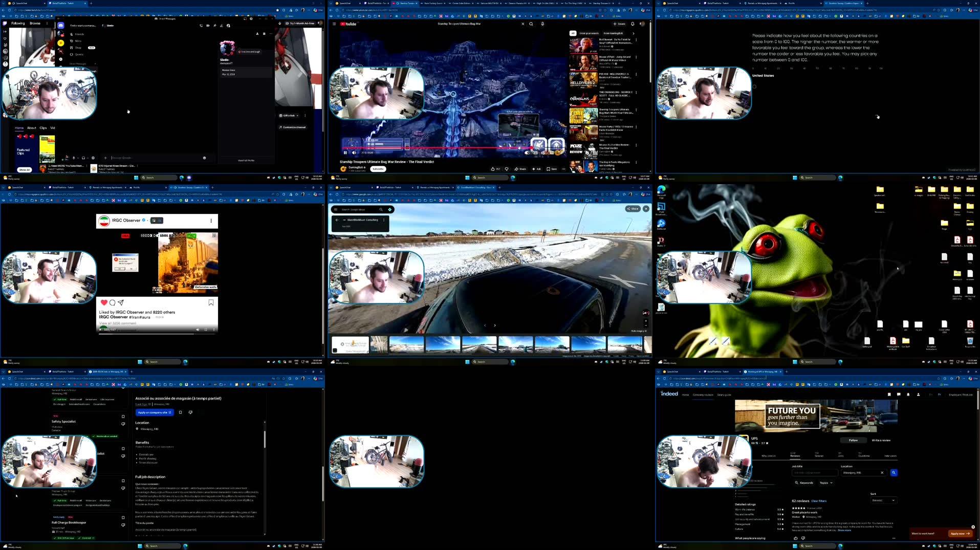The height and width of the screenshot is (550, 980).
Task: Click the Google Maps search magnifier
Action: [381, 209]
